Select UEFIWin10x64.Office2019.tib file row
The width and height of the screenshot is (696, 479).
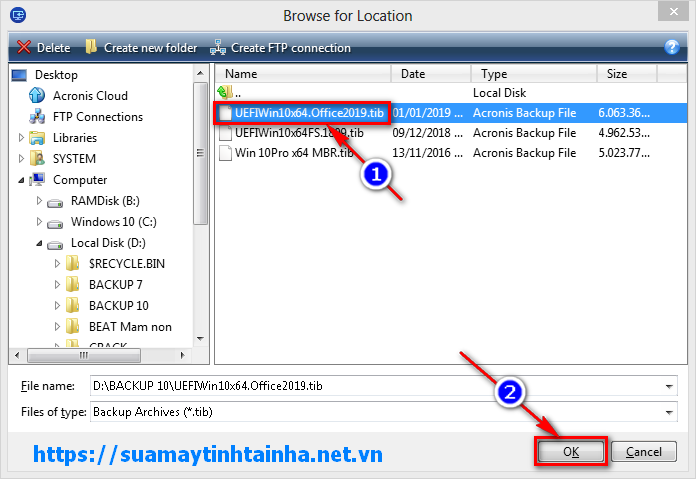(451, 113)
